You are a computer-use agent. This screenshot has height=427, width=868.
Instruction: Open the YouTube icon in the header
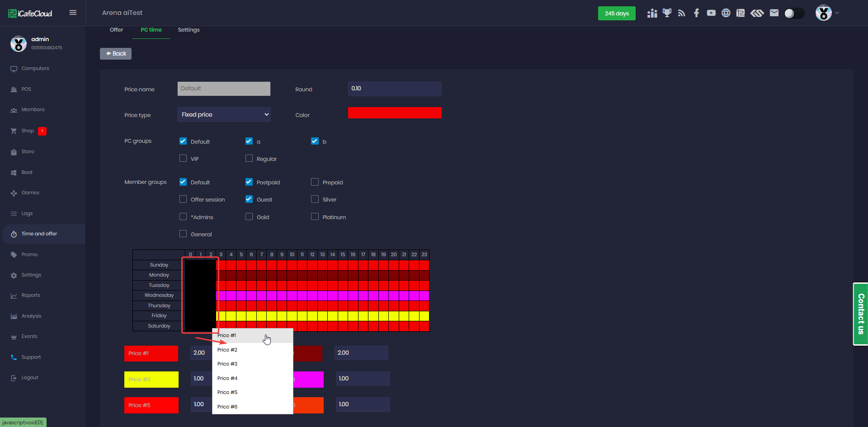711,13
